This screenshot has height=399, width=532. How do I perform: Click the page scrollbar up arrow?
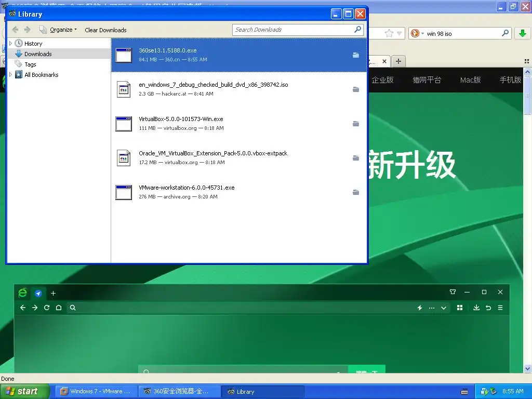pyautogui.click(x=527, y=72)
